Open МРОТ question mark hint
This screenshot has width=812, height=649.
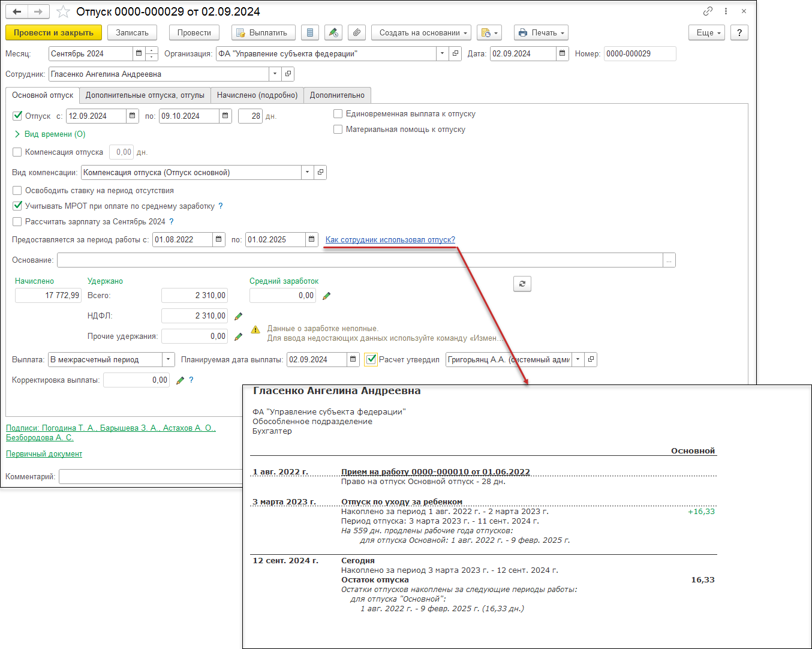pos(221,206)
